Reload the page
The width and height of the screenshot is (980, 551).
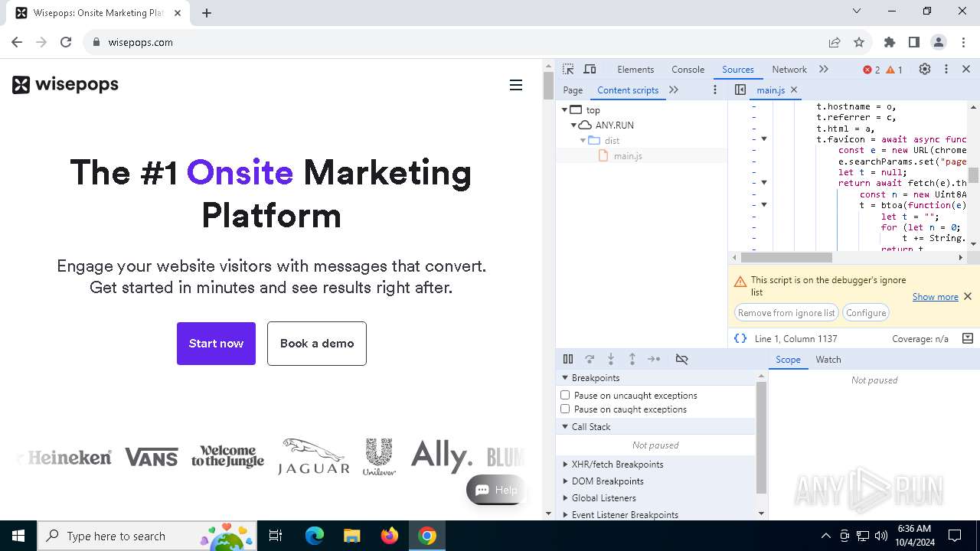pos(66,42)
